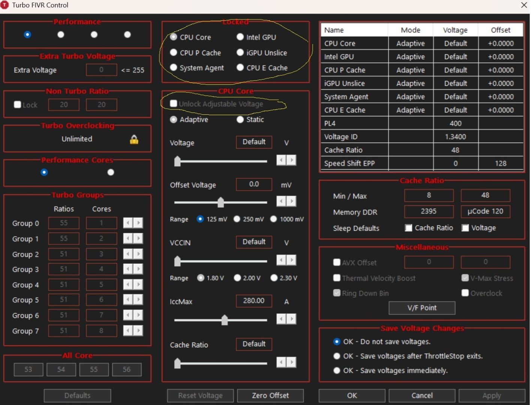This screenshot has width=532, height=405.
Task: Click the Turbo Overclocking padlock icon
Action: point(134,139)
